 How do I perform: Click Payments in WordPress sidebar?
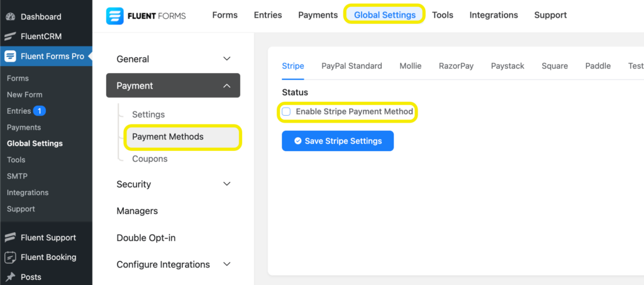pyautogui.click(x=24, y=127)
